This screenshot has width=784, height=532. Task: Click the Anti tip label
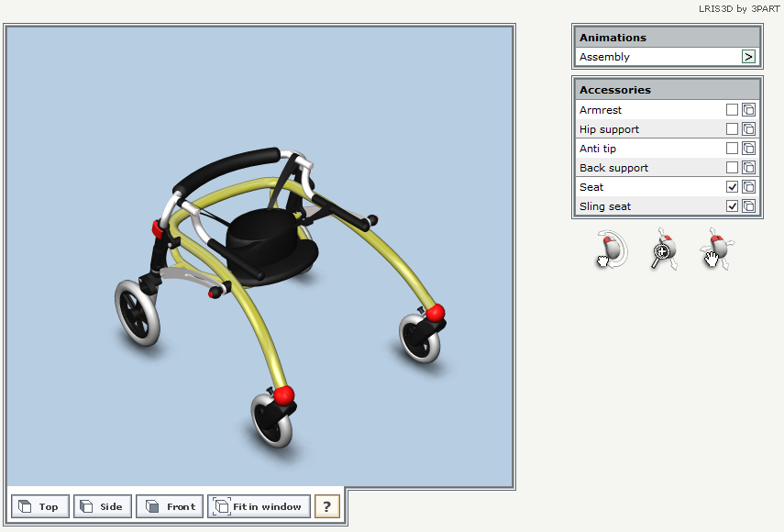(x=598, y=149)
